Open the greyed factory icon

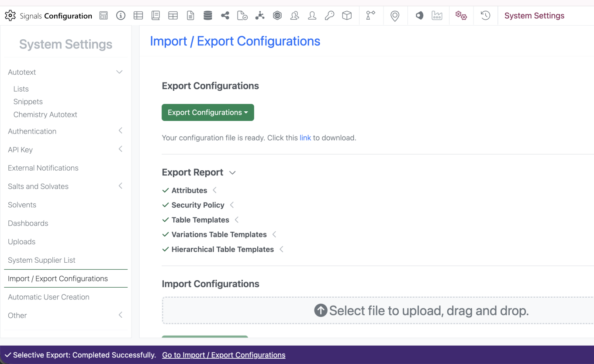[x=437, y=16]
